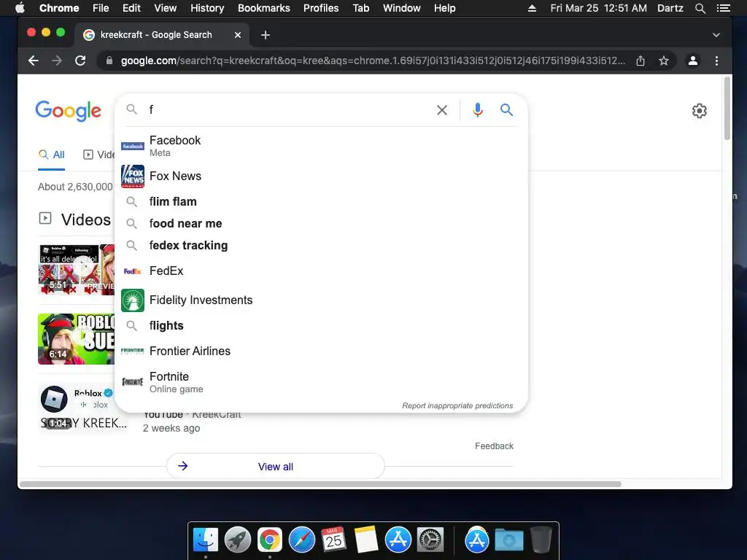Image resolution: width=747 pixels, height=560 pixels.
Task: Open the Downloads folder in the Dock
Action: pos(508,540)
